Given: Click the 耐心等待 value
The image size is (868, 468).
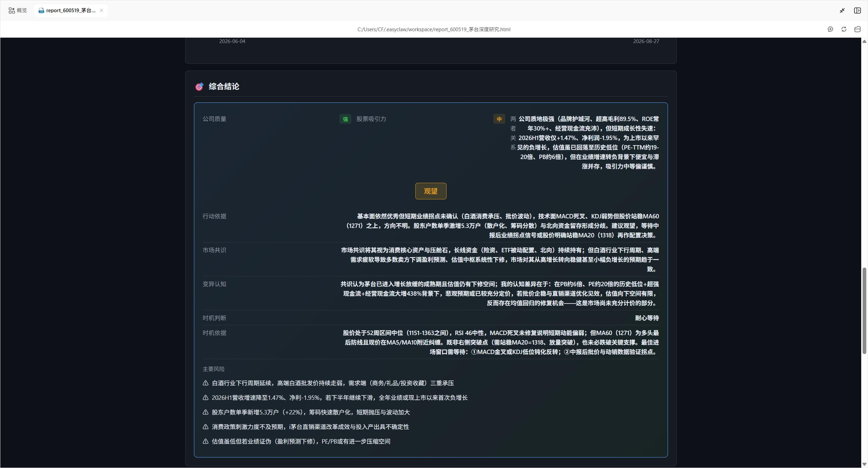Looking at the screenshot, I should click(647, 318).
